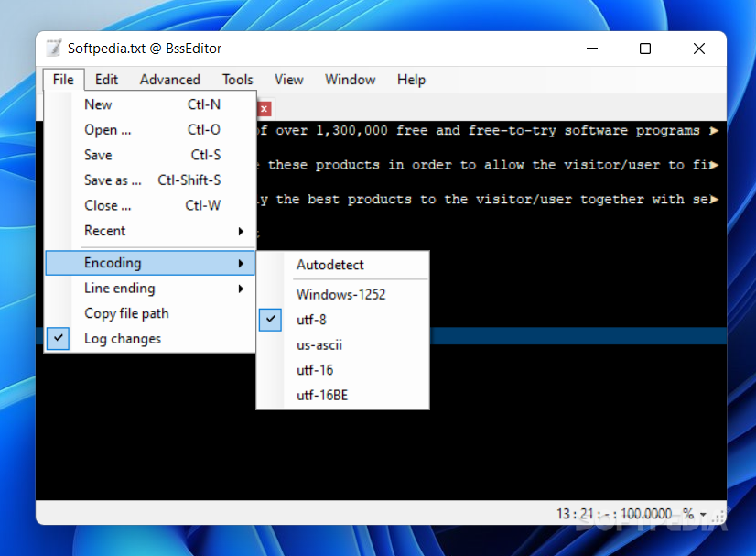The height and width of the screenshot is (556, 756).
Task: Click the window resize grip in status bar
Action: (719, 517)
